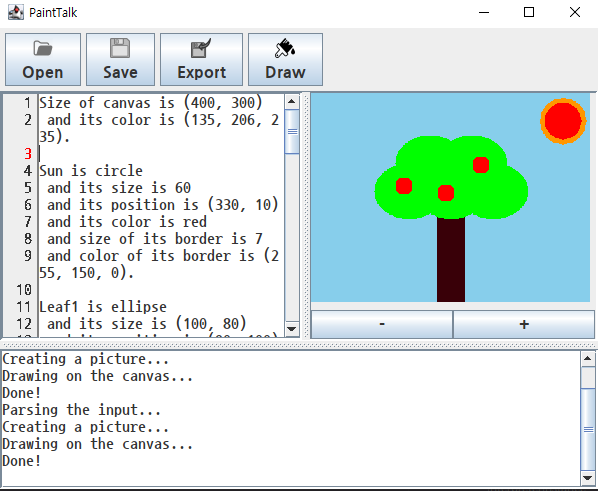
Task: Maximize the PaintTalk window
Action: pyautogui.click(x=529, y=13)
